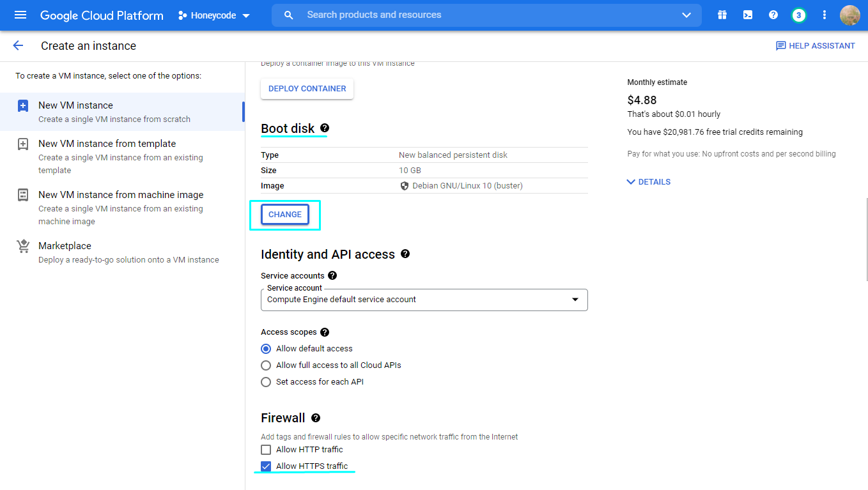The height and width of the screenshot is (490, 868).
Task: Click the machine image option icon
Action: pos(23,195)
